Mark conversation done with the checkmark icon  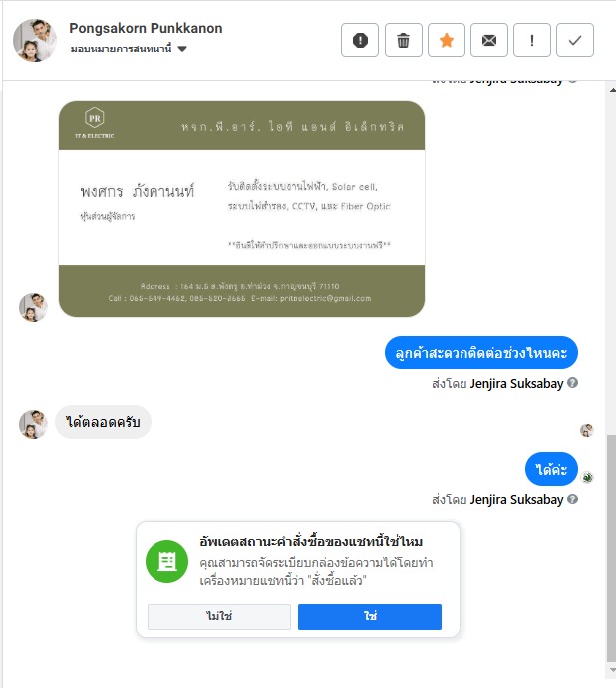pyautogui.click(x=575, y=40)
